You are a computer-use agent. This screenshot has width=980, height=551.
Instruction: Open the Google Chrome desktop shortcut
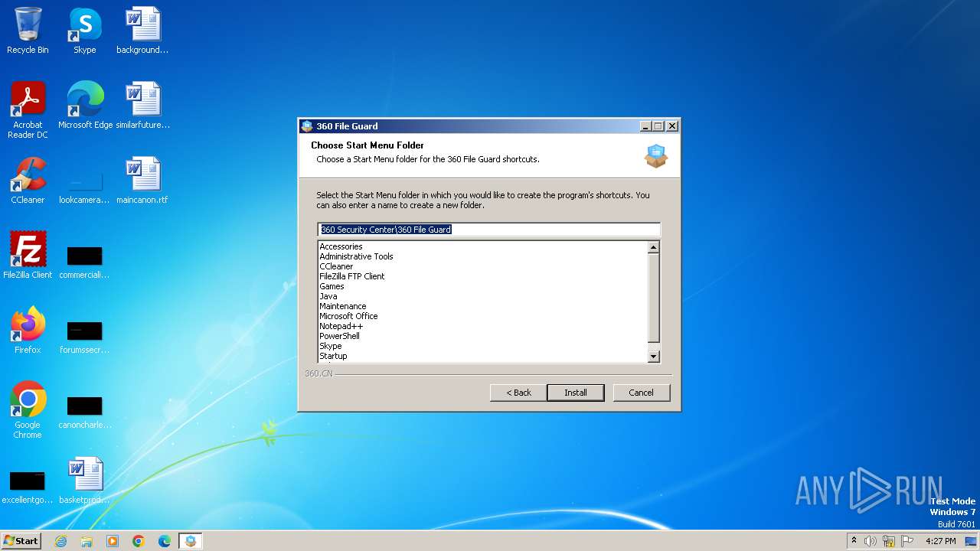(28, 409)
